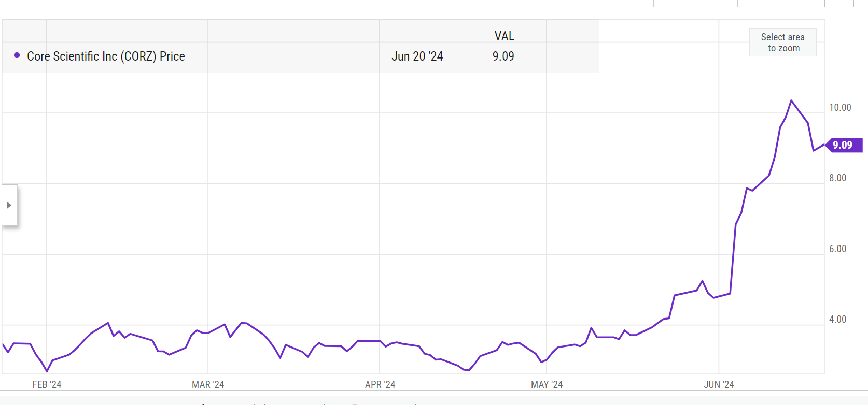This screenshot has height=405, width=868.
Task: Click the 6.00 y-axis label
Action: [837, 249]
